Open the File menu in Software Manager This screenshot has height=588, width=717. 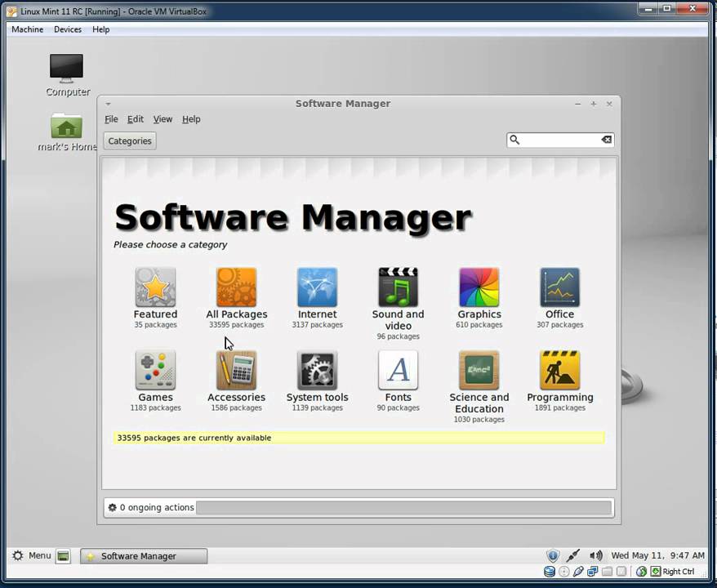tap(111, 119)
